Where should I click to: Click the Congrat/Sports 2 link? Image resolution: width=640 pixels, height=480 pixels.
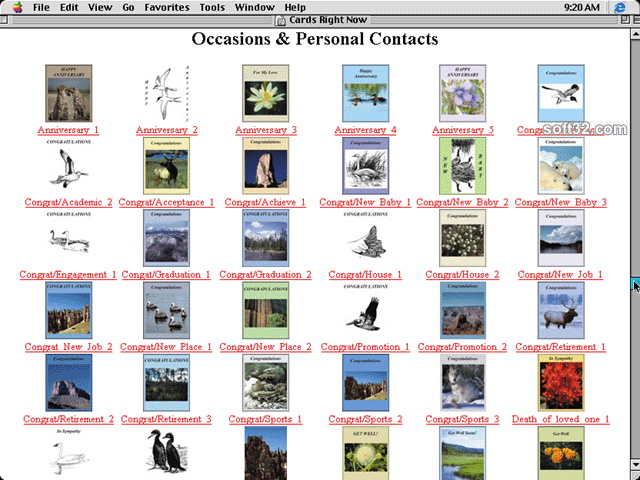pos(365,419)
